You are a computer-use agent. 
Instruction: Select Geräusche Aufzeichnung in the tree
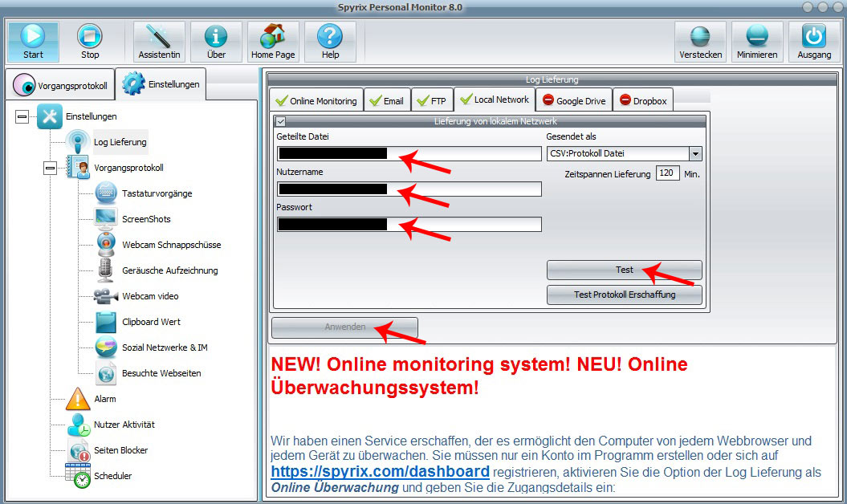click(170, 270)
